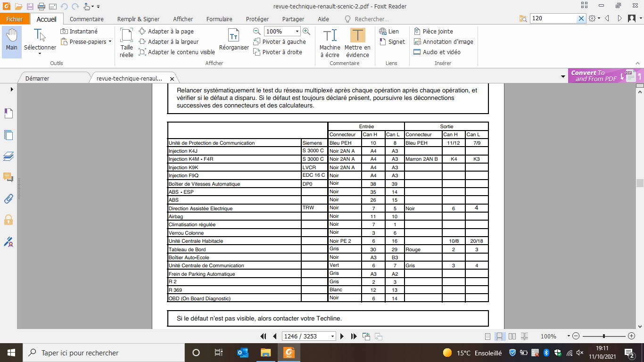644x362 pixels.
Task: Choose Adapter à la page
Action: [x=166, y=31]
